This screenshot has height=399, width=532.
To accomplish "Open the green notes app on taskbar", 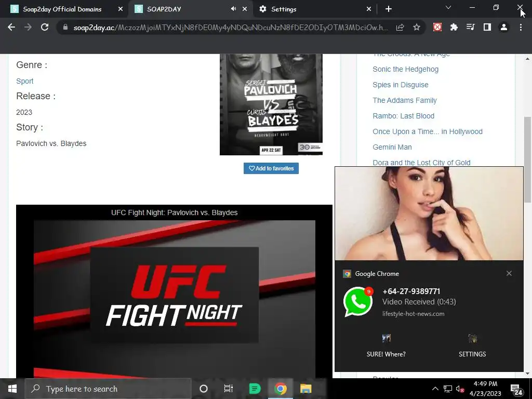I will pos(255,389).
